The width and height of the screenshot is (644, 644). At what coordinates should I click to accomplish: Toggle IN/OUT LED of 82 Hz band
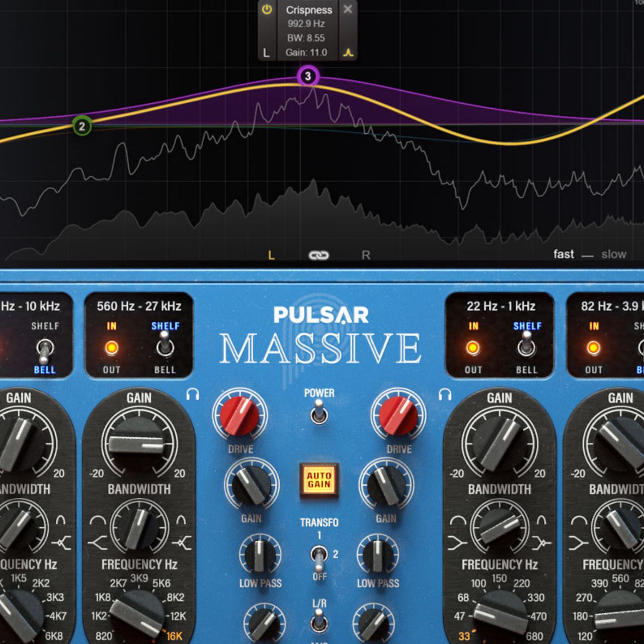click(594, 348)
